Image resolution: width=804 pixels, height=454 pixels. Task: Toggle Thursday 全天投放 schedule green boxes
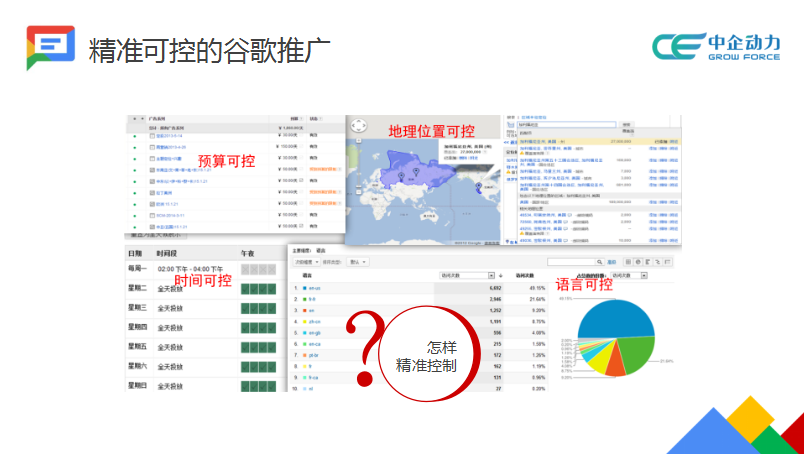coord(258,328)
